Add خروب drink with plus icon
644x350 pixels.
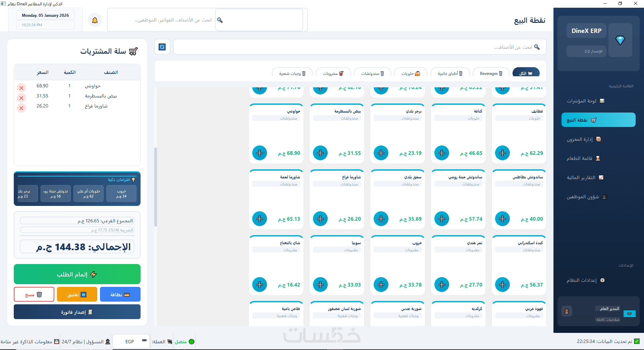pos(381,285)
